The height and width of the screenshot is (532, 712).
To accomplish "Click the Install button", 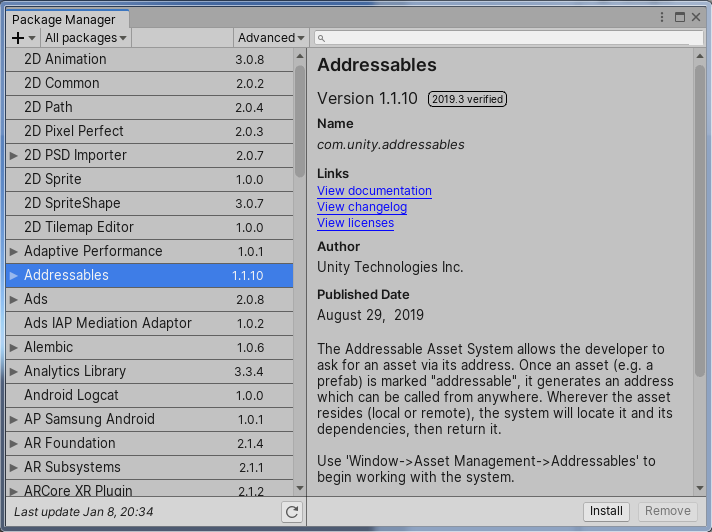I will [606, 511].
